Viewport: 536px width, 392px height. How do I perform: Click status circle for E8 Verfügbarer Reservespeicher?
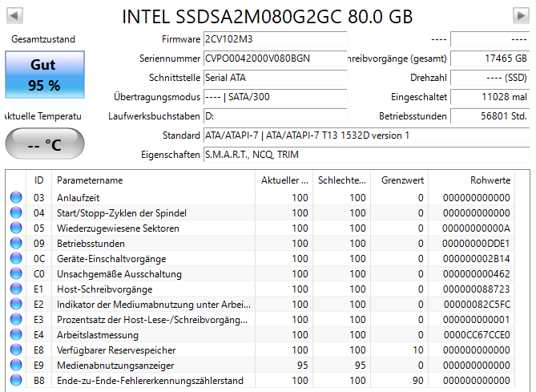coord(16,350)
